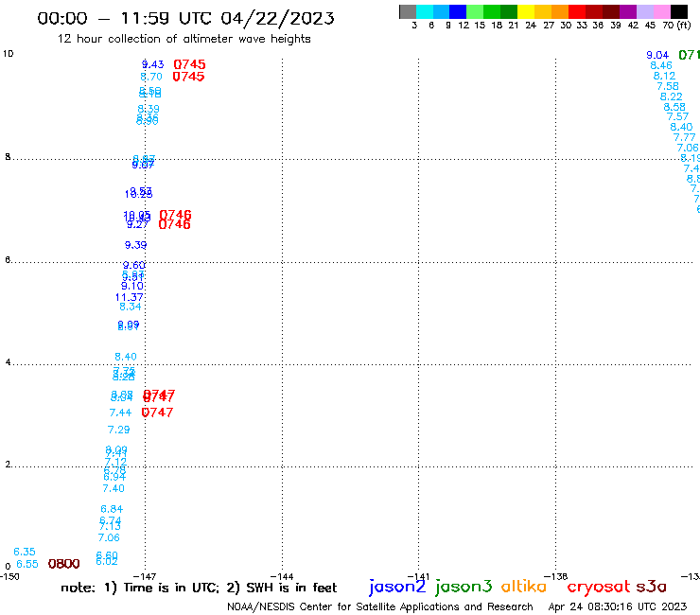This screenshot has height=615, width=700.
Task: Click the 'jason2' satellite label
Action: (397, 587)
